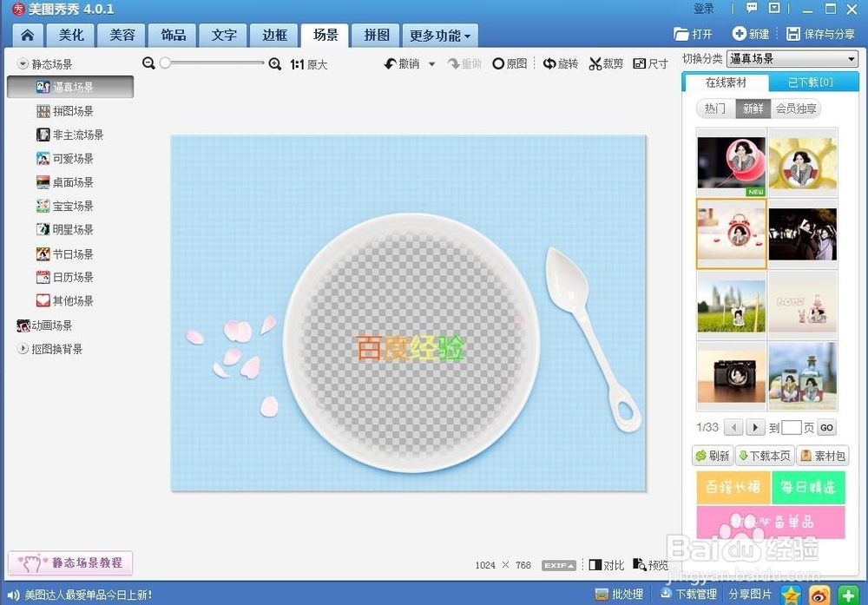Screen dimensions: 868x605
Task: Choose the red balloon scene thumbnail marked NEW
Action: tap(731, 164)
